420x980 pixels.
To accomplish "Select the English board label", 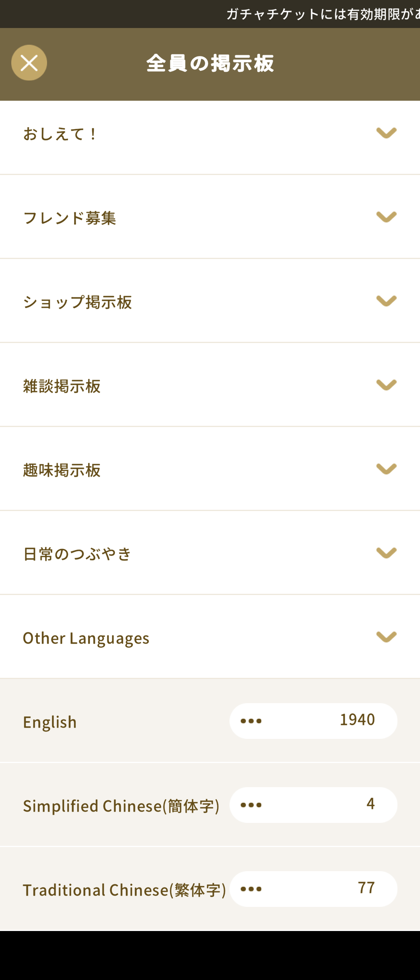I will tap(50, 722).
